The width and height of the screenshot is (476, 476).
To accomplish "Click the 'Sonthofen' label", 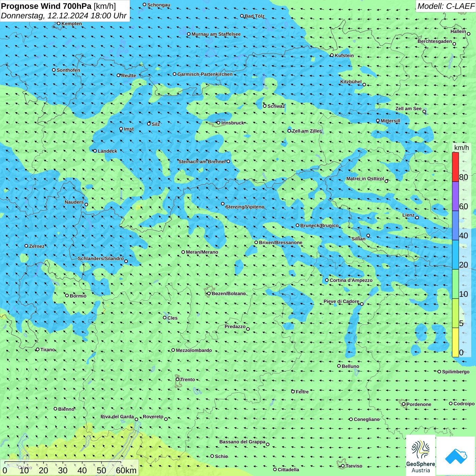I will (x=68, y=70).
